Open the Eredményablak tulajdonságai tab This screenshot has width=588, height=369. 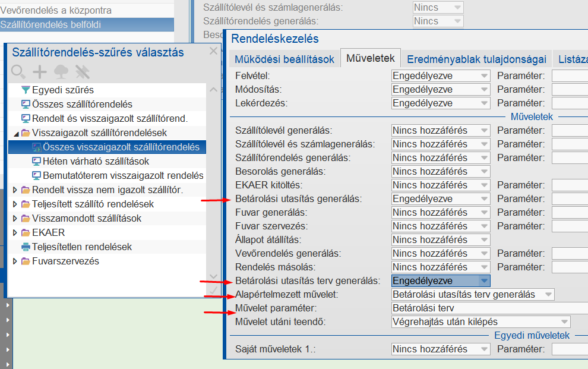point(476,59)
